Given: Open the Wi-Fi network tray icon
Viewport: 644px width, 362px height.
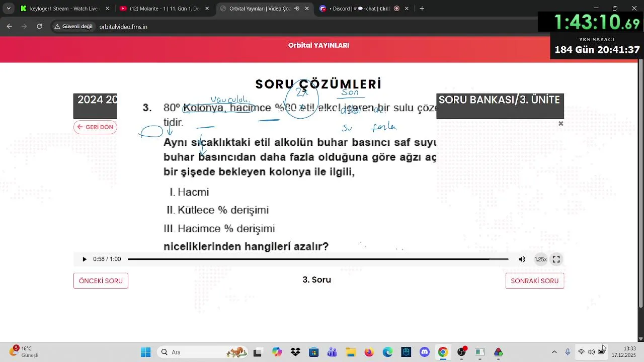Looking at the screenshot, I should coord(581,352).
